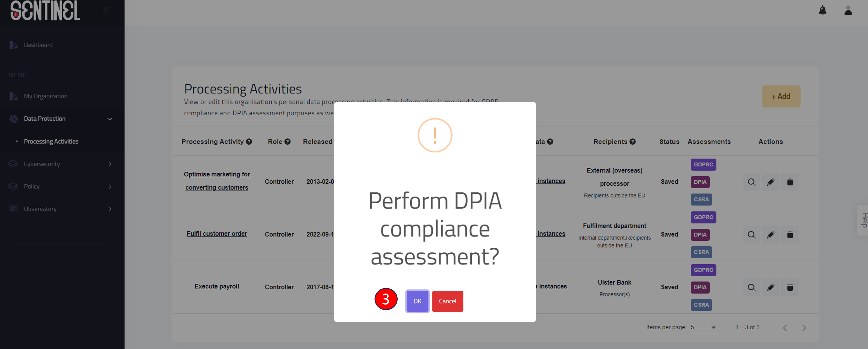This screenshot has width=868, height=349.
Task: Click My Organization sidebar icon
Action: point(13,96)
